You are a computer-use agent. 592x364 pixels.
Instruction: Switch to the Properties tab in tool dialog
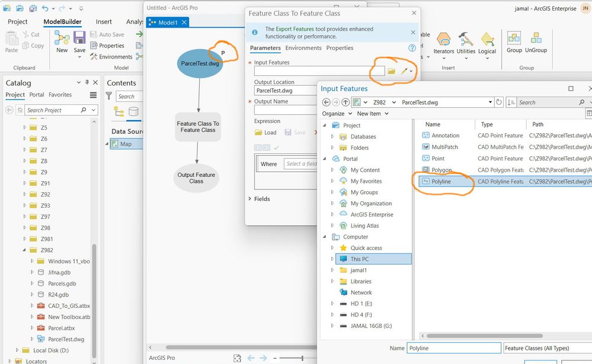(340, 48)
